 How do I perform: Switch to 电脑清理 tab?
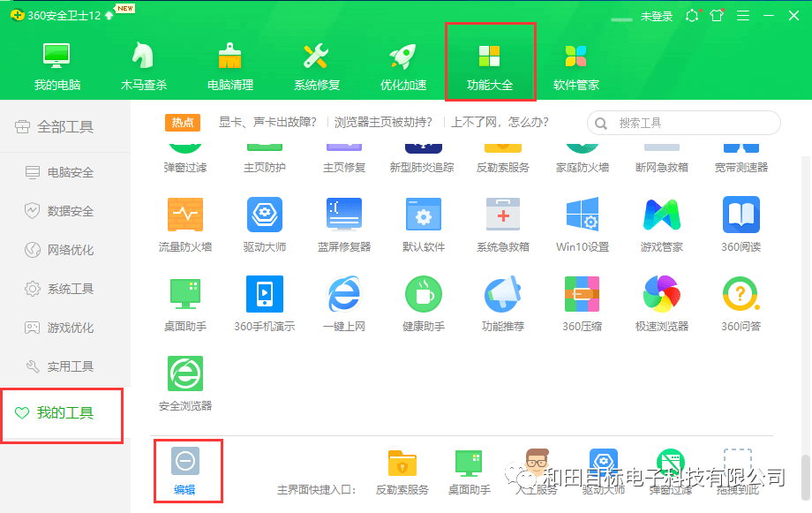click(230, 67)
